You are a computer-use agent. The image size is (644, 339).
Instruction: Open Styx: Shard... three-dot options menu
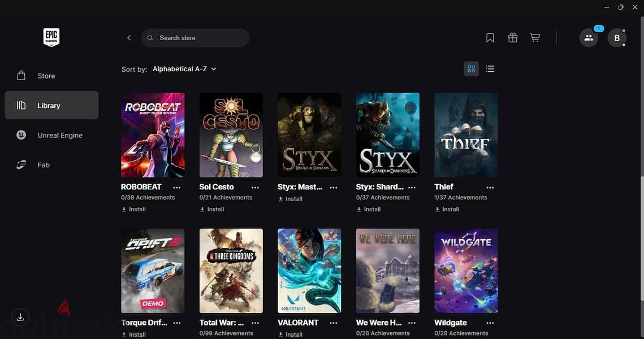coord(412,187)
